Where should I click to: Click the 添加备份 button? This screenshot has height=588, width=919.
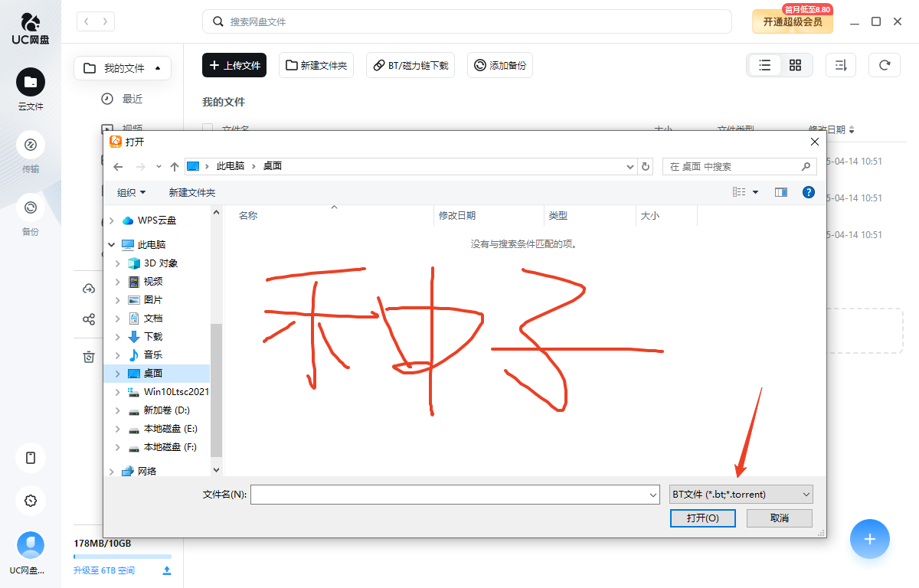click(x=500, y=65)
